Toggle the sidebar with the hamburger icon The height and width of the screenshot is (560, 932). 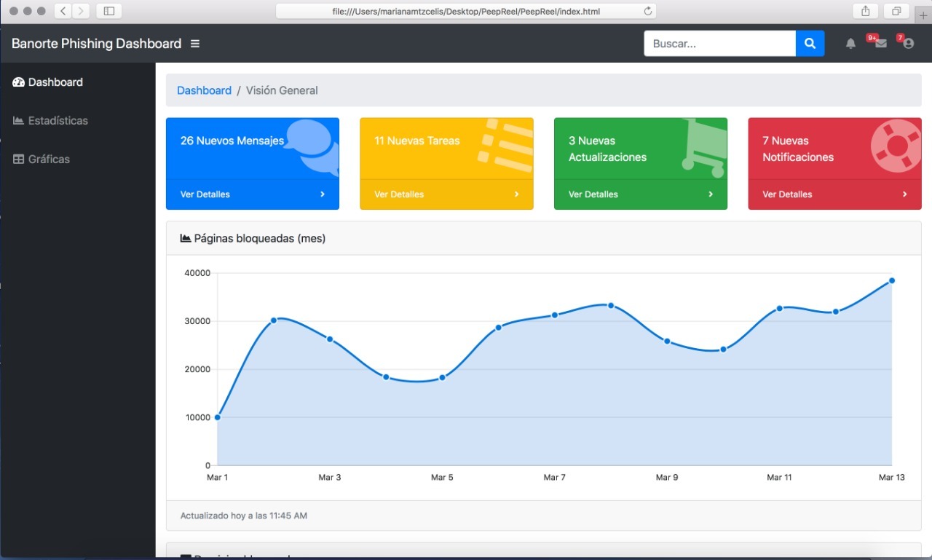(195, 44)
